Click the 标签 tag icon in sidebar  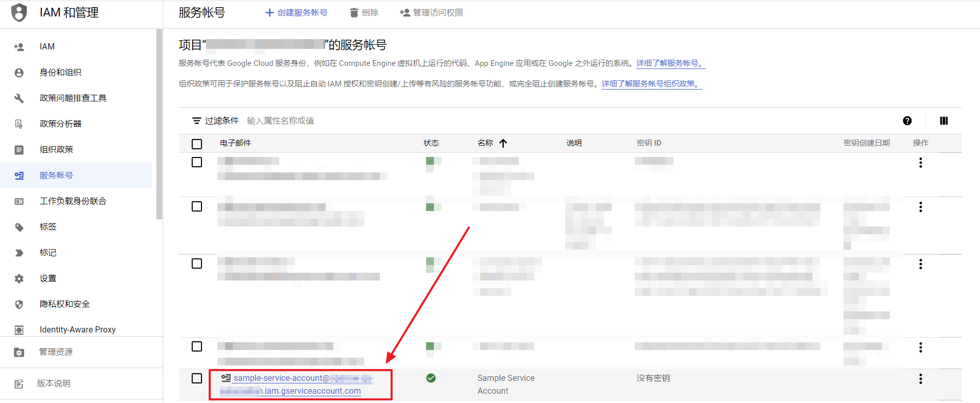coord(19,227)
